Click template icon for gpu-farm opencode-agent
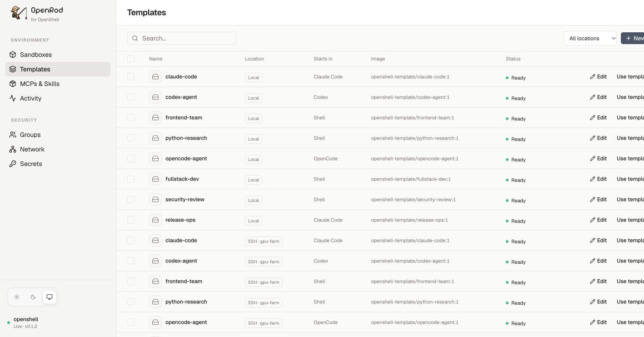Viewport: 644px width, 337px height. point(155,322)
